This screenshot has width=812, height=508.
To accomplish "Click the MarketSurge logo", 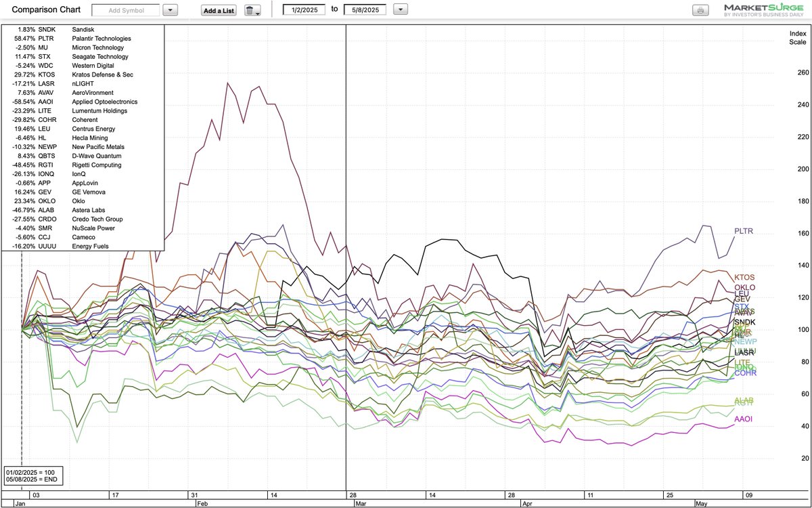I will [x=764, y=10].
